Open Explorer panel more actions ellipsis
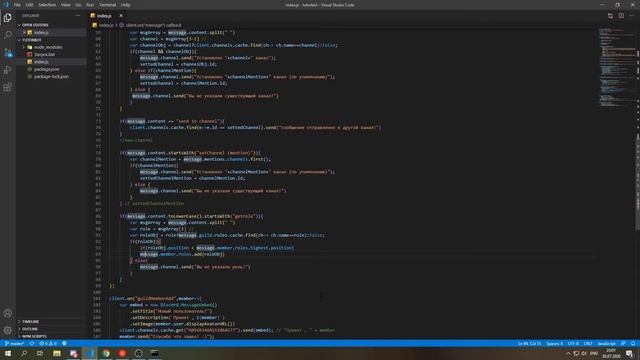640x360 pixels. 78,16
